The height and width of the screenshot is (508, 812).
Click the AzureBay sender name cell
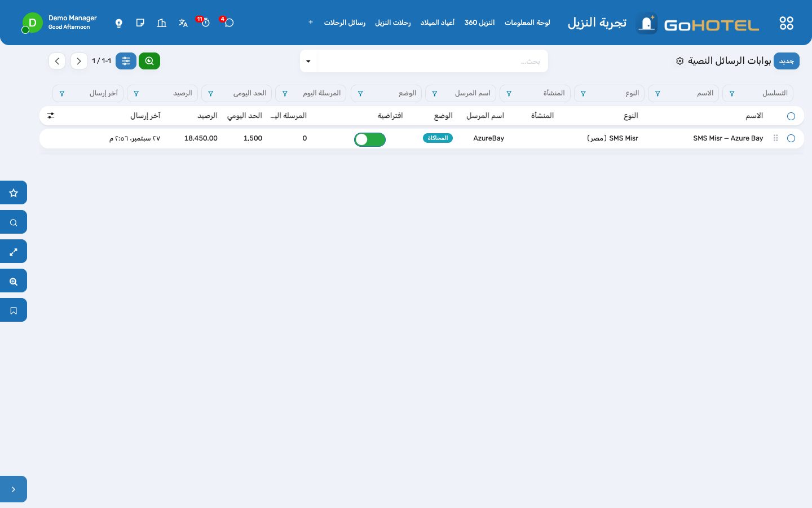pyautogui.click(x=489, y=138)
